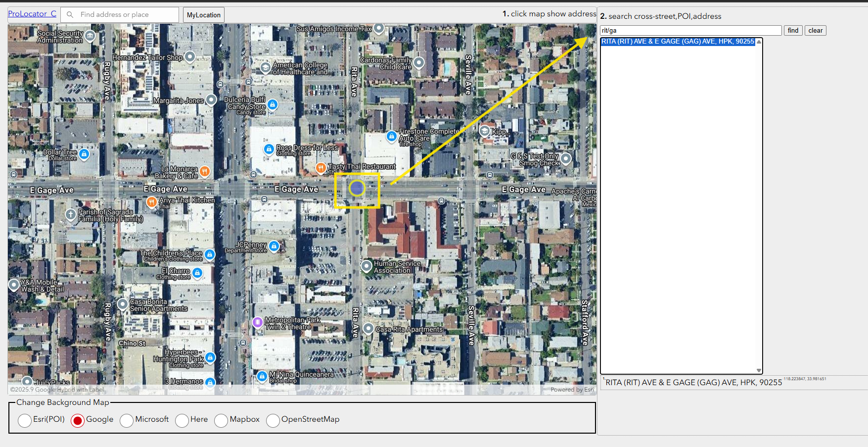
Task: Open the ProLocator_C link
Action: 32,14
